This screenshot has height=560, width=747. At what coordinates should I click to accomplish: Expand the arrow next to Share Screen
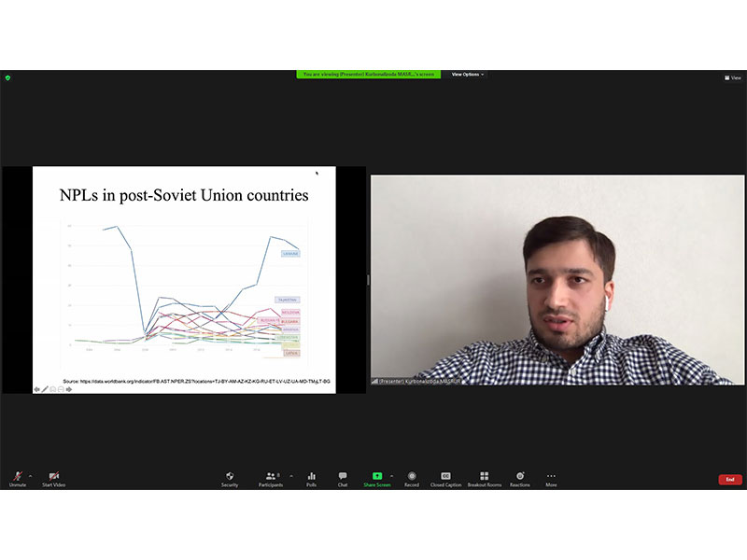[x=391, y=476]
